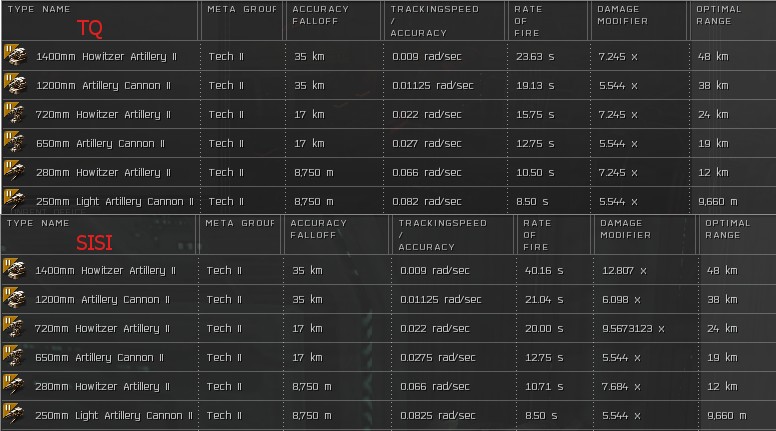Select the 250mm Light Artillery Cannon II name in TQ
The height and width of the screenshot is (431, 776).
(115, 201)
